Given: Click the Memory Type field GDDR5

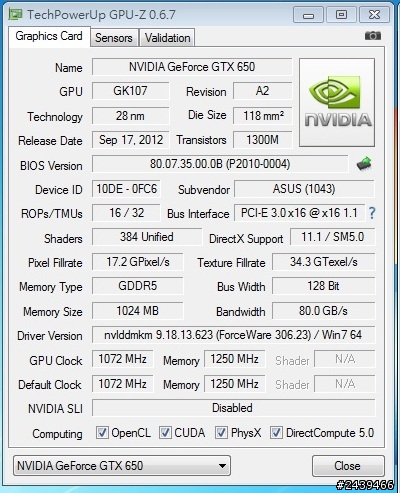Looking at the screenshot, I should 138,286.
